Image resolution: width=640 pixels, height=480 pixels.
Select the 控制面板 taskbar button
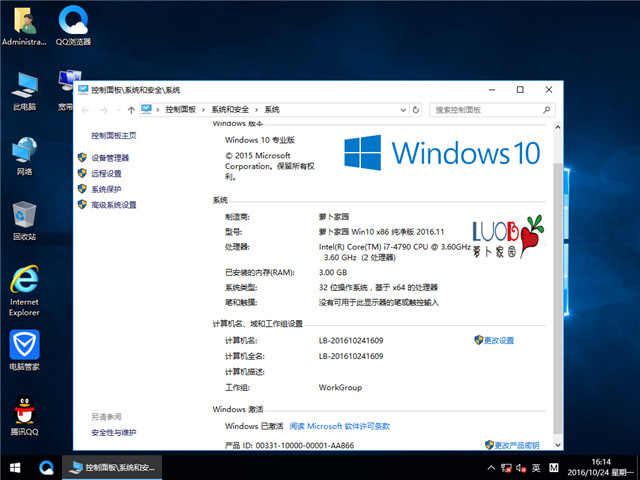pos(112,468)
